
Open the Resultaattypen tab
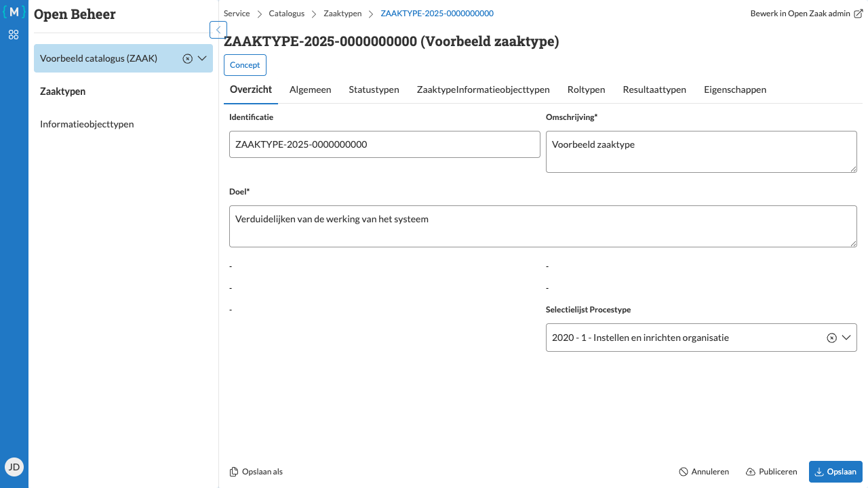[654, 89]
